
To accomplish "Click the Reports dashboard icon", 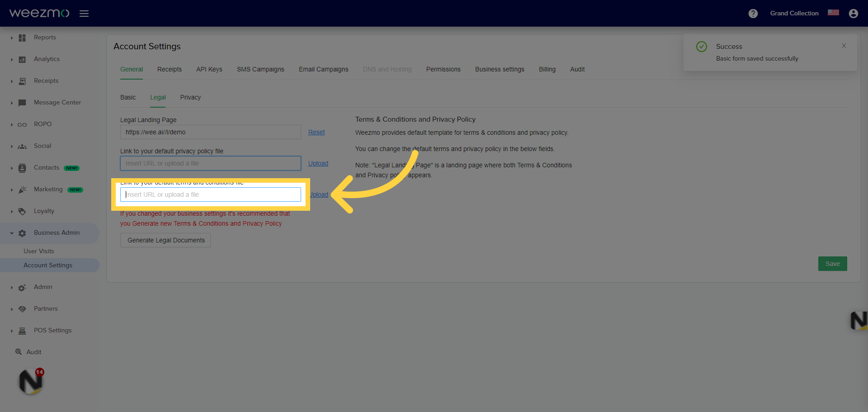I will [22, 38].
